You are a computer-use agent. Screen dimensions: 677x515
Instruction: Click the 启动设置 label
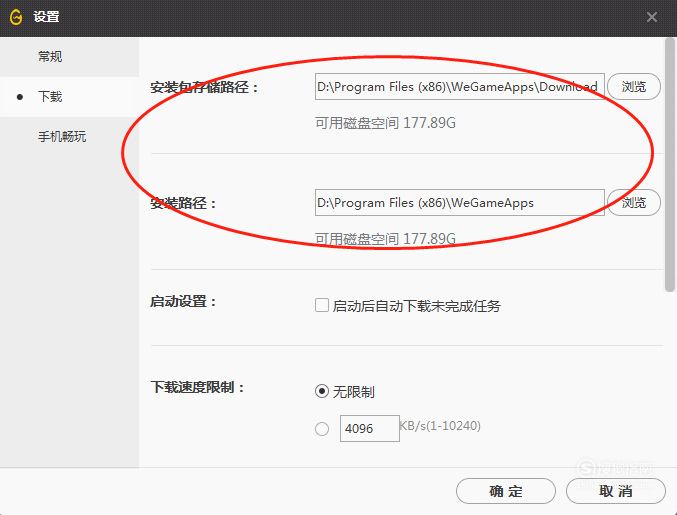point(183,301)
